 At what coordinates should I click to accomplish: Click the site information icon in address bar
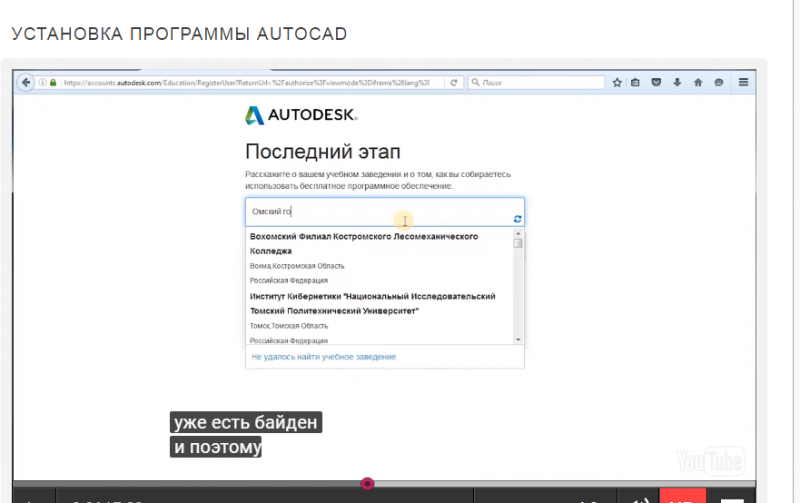(x=43, y=82)
